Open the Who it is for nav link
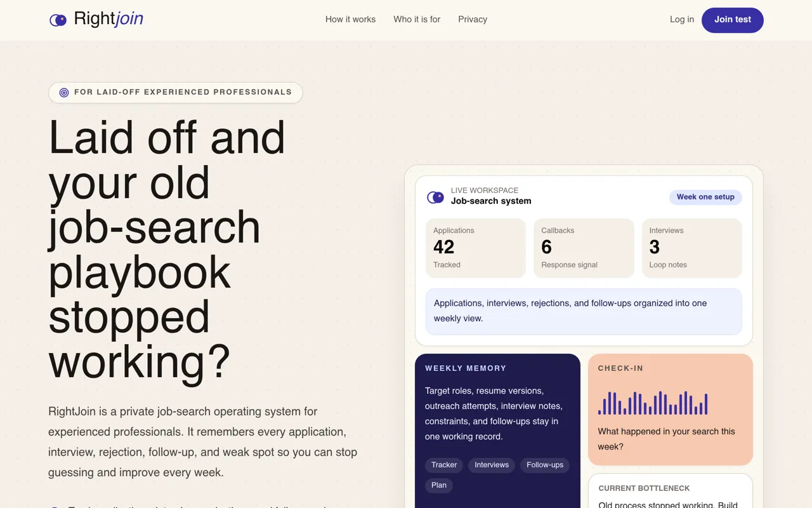 point(417,20)
